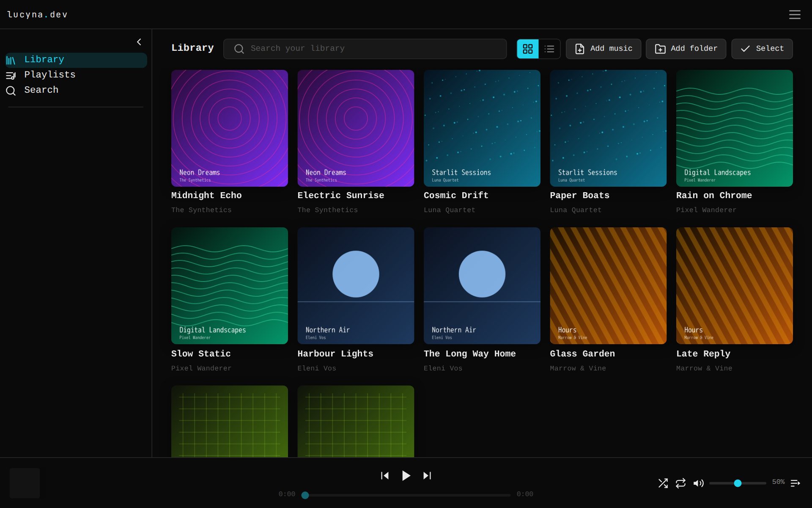Click the Search your library field
812x508 pixels.
pyautogui.click(x=365, y=49)
